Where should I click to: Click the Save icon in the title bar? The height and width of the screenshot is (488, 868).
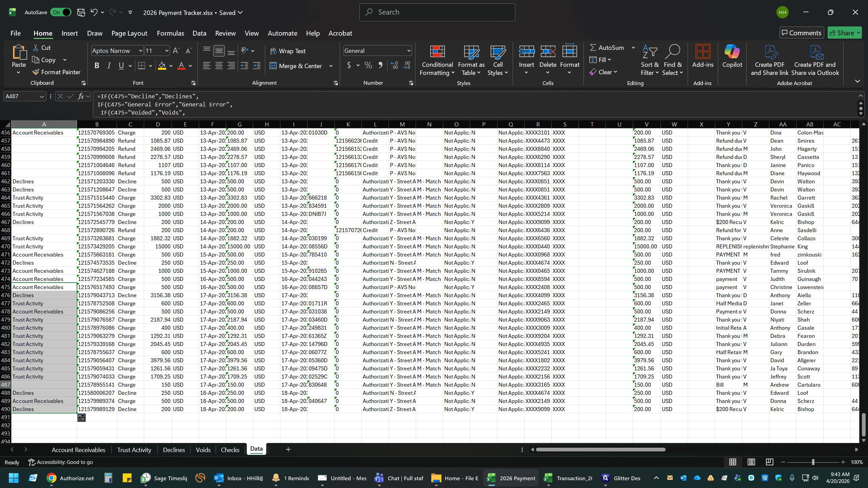tap(81, 13)
